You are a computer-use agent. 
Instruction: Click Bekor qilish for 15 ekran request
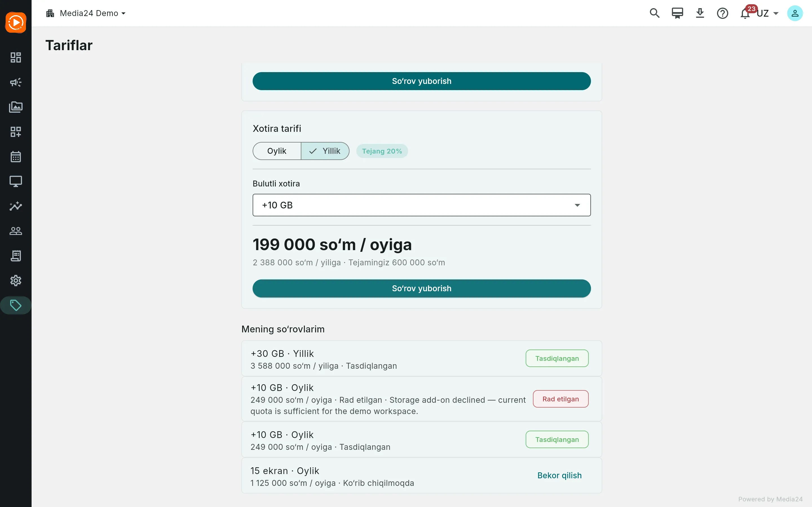pyautogui.click(x=559, y=475)
